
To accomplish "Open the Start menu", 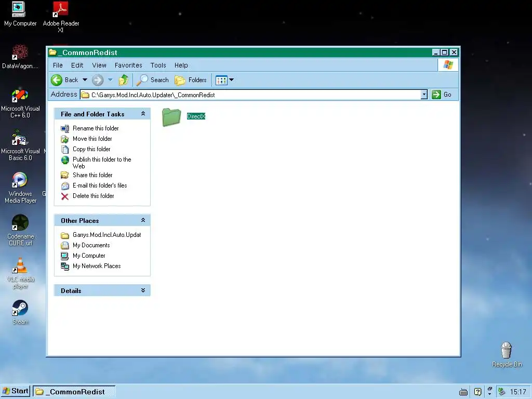I will [16, 391].
